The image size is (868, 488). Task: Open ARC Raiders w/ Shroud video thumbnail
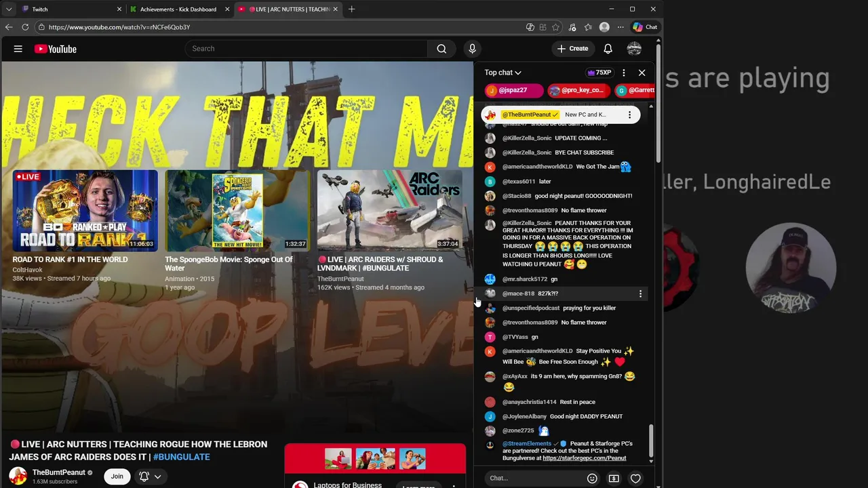[x=390, y=211]
